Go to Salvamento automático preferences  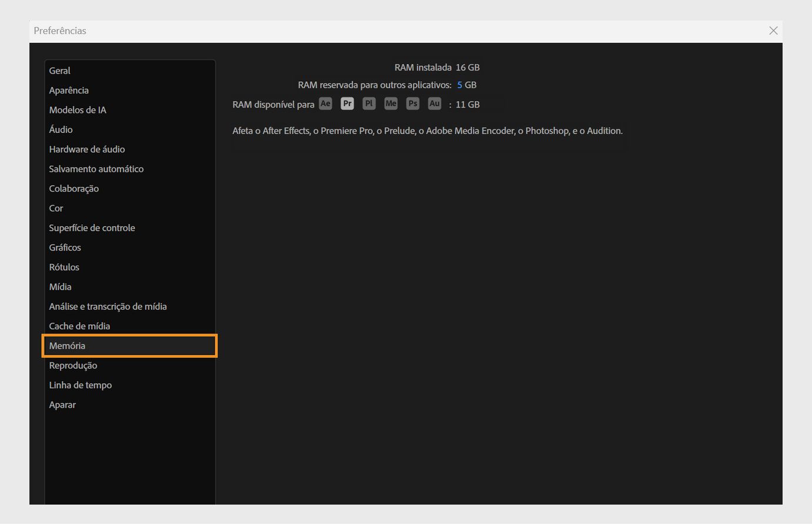point(96,169)
